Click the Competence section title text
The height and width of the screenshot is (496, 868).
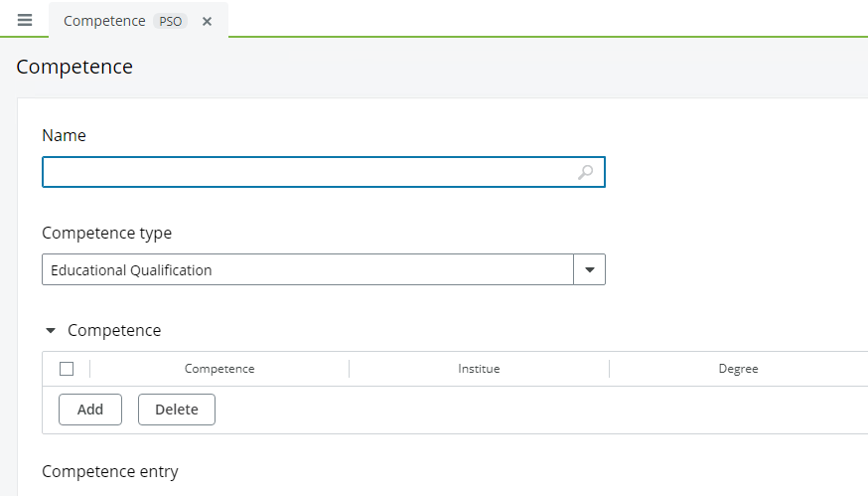coord(114,331)
